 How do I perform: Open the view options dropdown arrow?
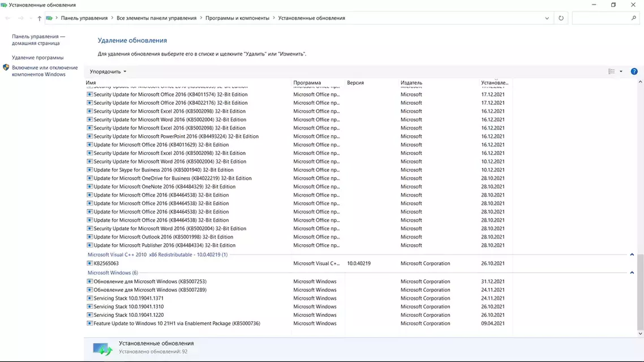(x=621, y=71)
